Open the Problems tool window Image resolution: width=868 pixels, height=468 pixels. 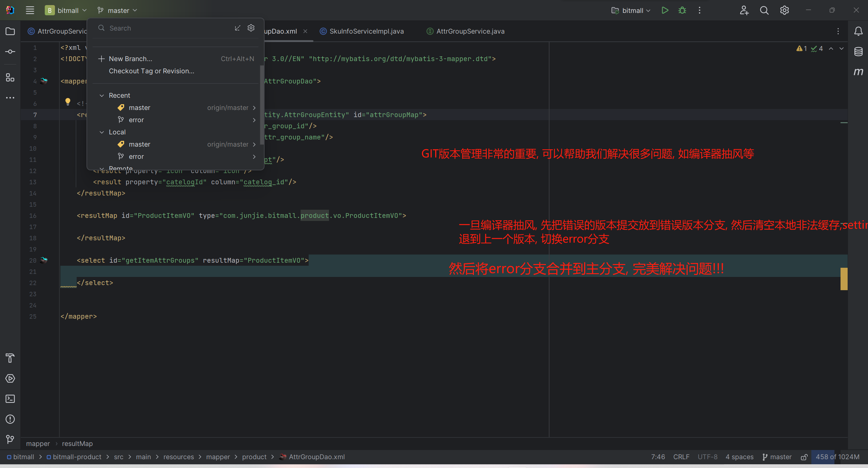pyautogui.click(x=10, y=419)
